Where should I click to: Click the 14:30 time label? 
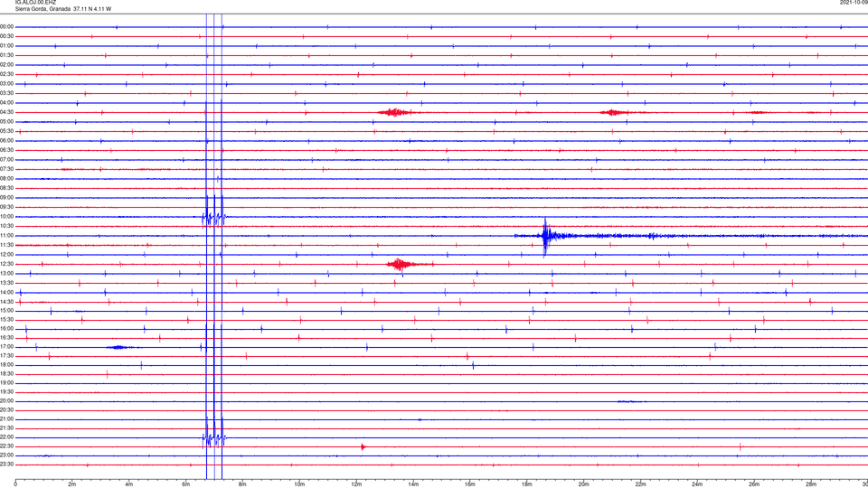[7, 302]
